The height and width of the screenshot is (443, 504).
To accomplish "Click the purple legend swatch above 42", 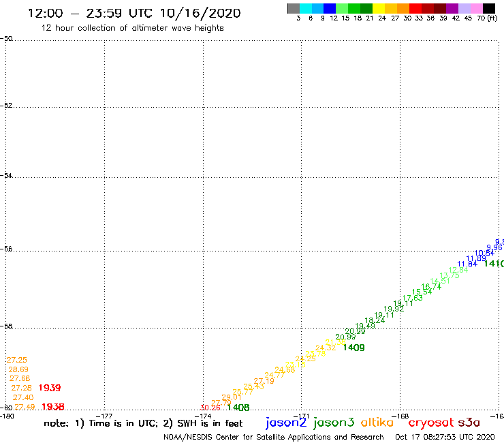I will [x=452, y=9].
